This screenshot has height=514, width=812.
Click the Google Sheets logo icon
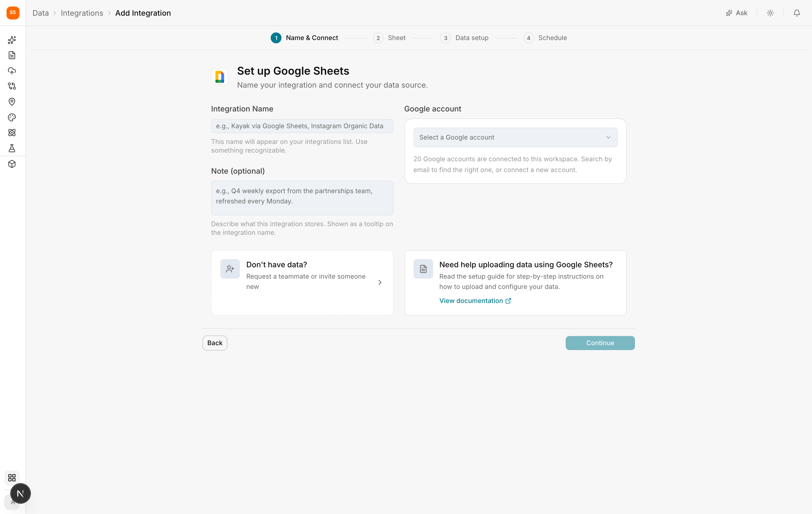[x=220, y=77]
